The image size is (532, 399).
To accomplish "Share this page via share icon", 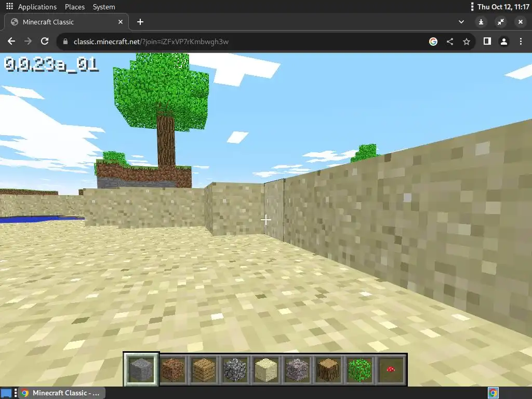I will click(450, 42).
